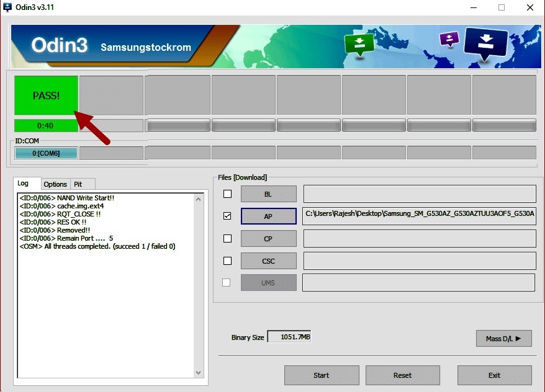Click the UMS file path field
Image resolution: width=545 pixels, height=392 pixels.
click(418, 283)
